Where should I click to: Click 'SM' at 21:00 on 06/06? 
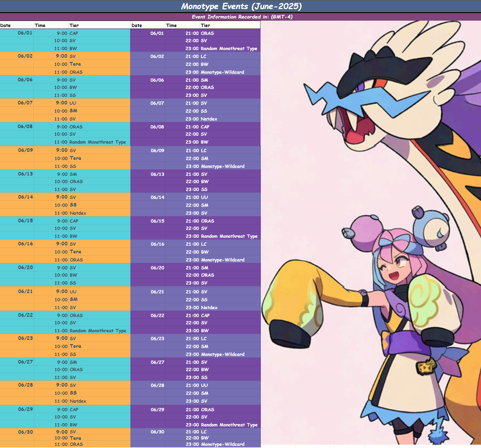point(205,80)
